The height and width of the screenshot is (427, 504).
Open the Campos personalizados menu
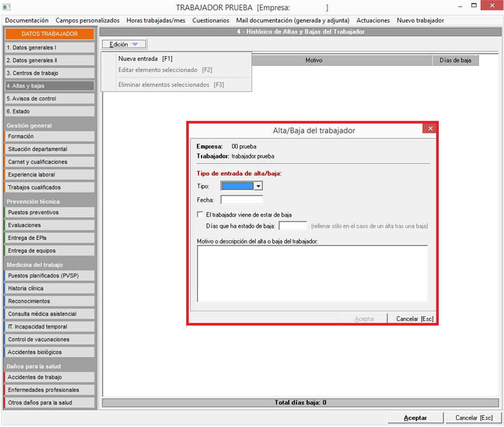tap(87, 20)
